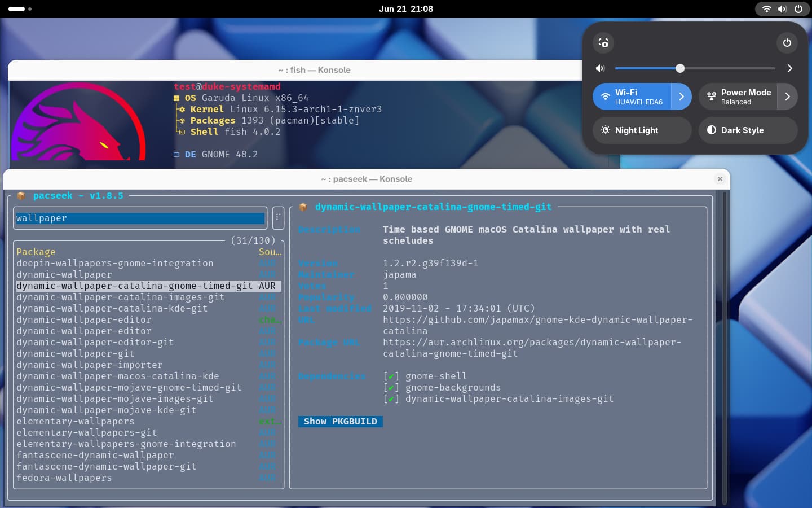Viewport: 812px width, 508px height.
Task: Select dynamic-wallpaper-editor-git row
Action: 148,343
